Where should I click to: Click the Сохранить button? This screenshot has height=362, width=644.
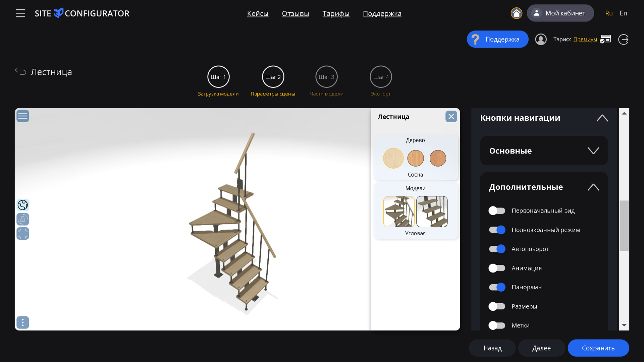click(x=598, y=348)
